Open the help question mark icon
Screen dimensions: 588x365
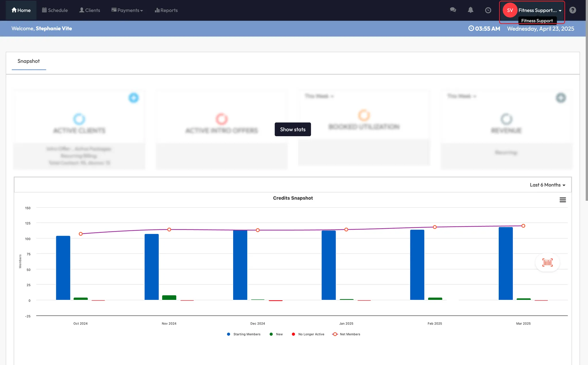pos(572,10)
